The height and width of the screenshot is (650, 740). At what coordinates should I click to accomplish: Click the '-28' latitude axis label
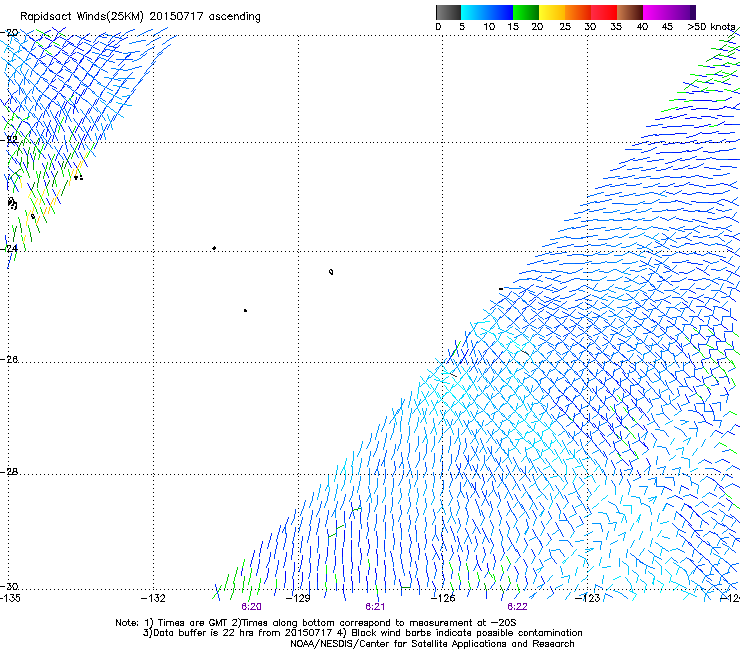point(9,472)
